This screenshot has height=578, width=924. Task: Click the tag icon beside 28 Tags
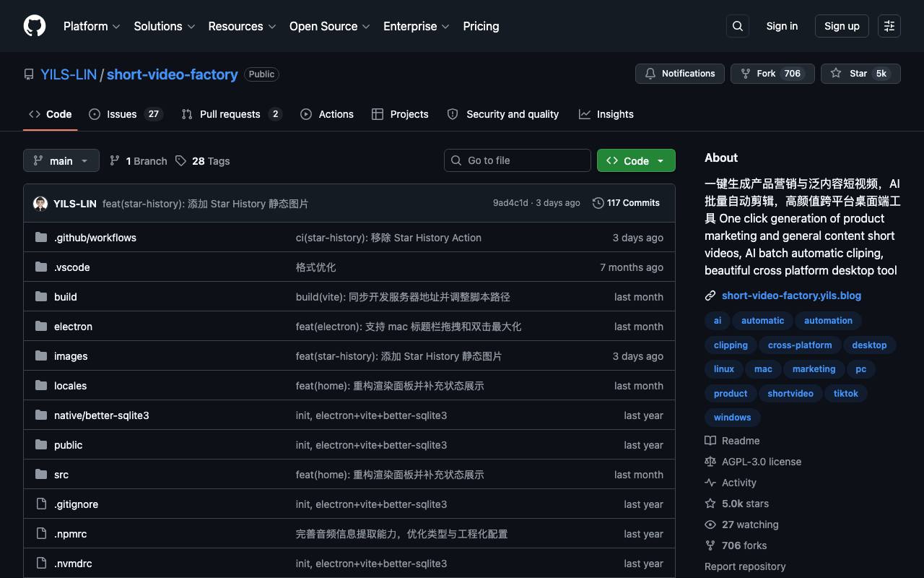click(x=180, y=160)
